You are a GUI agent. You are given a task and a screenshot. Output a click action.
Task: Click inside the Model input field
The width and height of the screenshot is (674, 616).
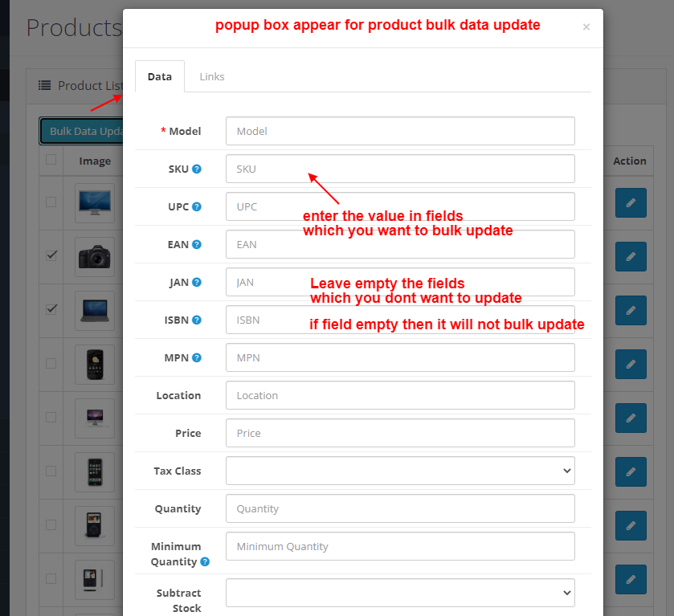[x=400, y=131]
